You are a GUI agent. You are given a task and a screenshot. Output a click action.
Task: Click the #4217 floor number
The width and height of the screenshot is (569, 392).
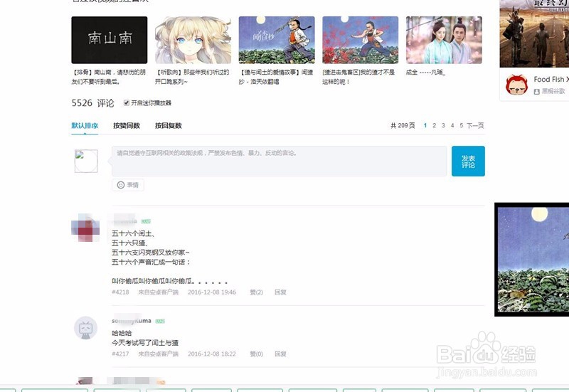click(120, 354)
